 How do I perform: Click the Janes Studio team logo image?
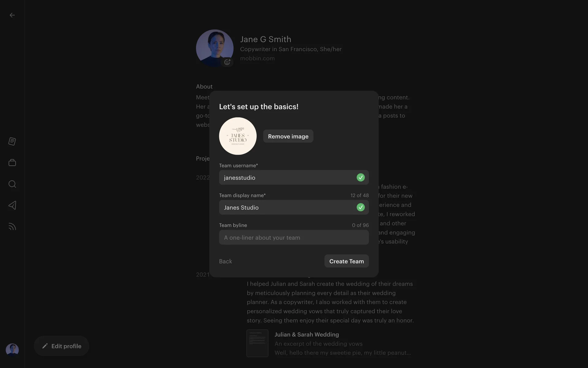[x=238, y=136]
